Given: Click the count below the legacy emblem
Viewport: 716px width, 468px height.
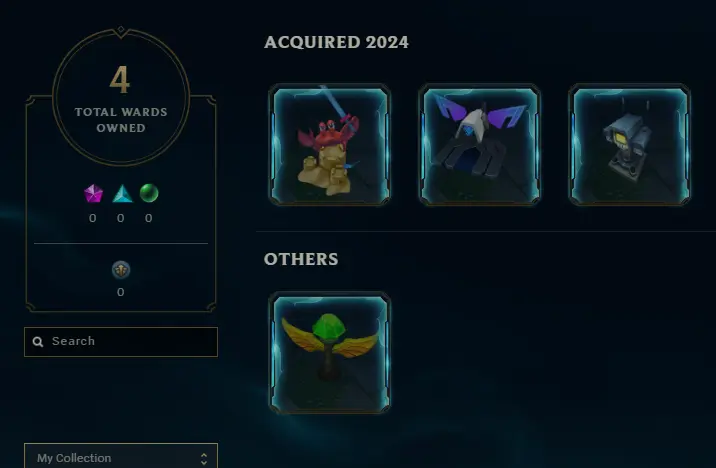Looking at the screenshot, I should pos(121,292).
